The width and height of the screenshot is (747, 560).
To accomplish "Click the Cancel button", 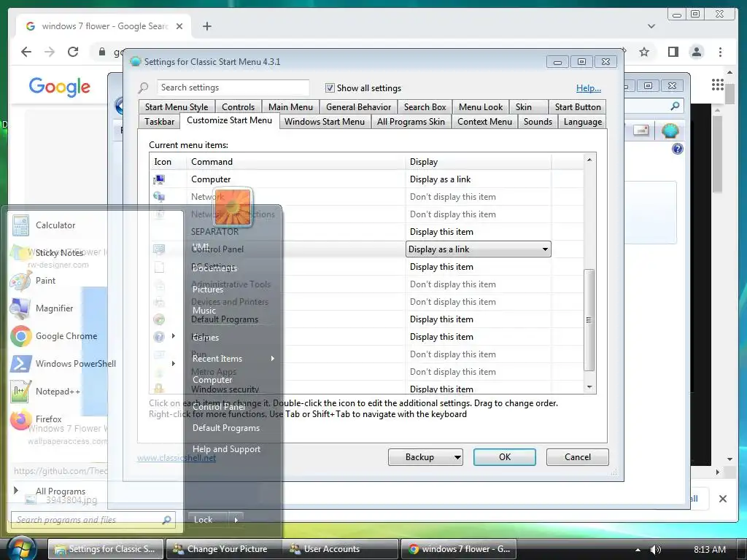I will [578, 457].
